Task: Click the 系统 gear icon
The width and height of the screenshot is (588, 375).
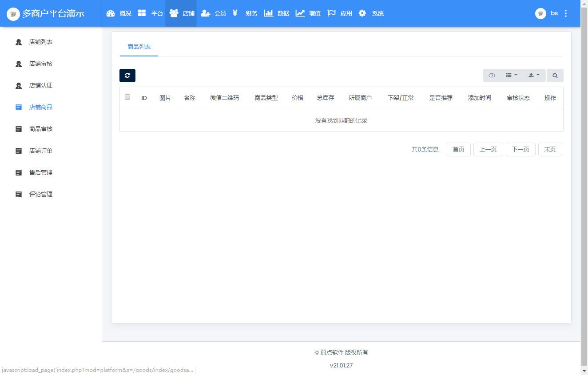Action: [362, 13]
